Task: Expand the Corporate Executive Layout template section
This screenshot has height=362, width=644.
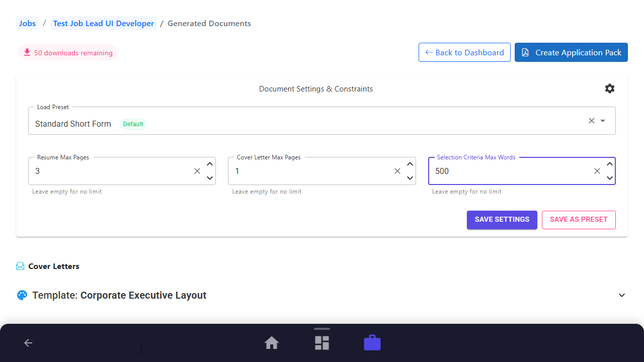Action: (x=622, y=295)
